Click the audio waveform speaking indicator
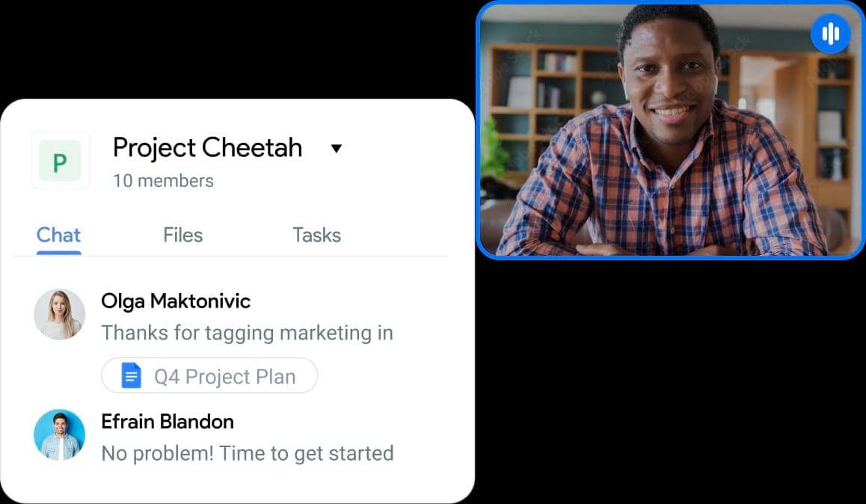The height and width of the screenshot is (504, 866). coord(830,34)
